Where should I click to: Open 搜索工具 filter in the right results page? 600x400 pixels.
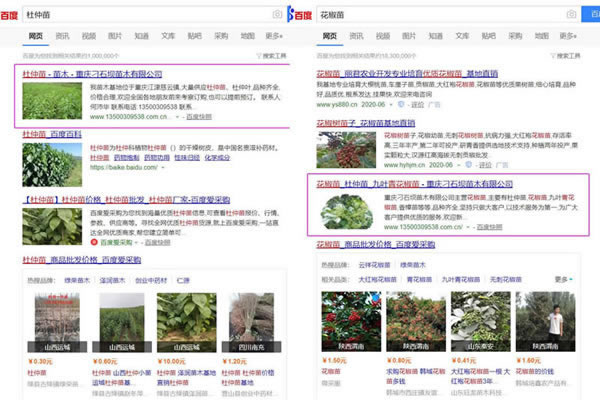coord(569,56)
